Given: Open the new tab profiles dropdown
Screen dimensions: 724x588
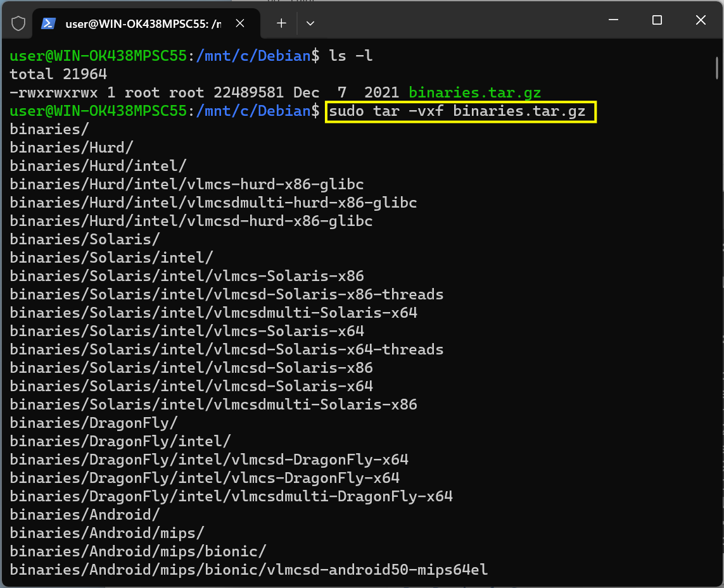Looking at the screenshot, I should point(310,23).
